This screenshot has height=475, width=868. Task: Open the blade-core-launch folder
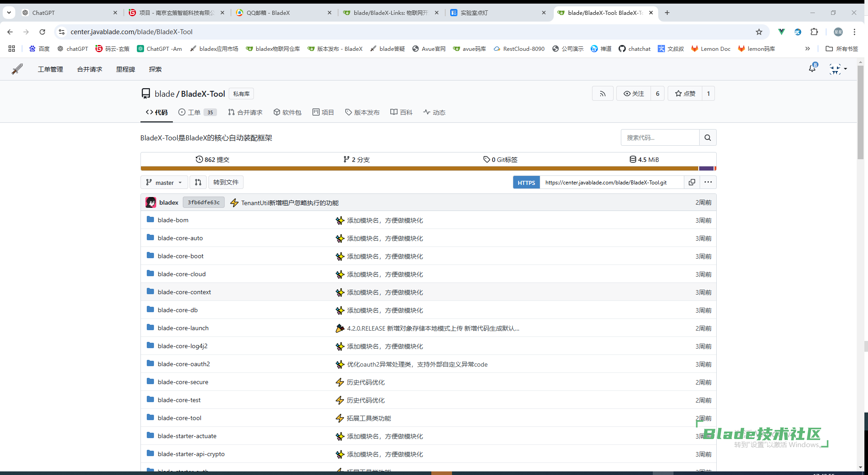pos(183,328)
